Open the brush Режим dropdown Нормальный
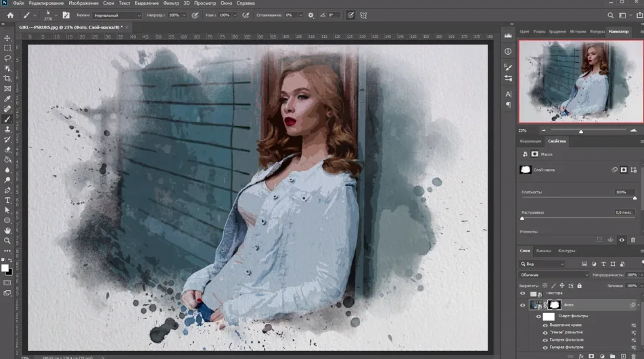 tap(118, 15)
